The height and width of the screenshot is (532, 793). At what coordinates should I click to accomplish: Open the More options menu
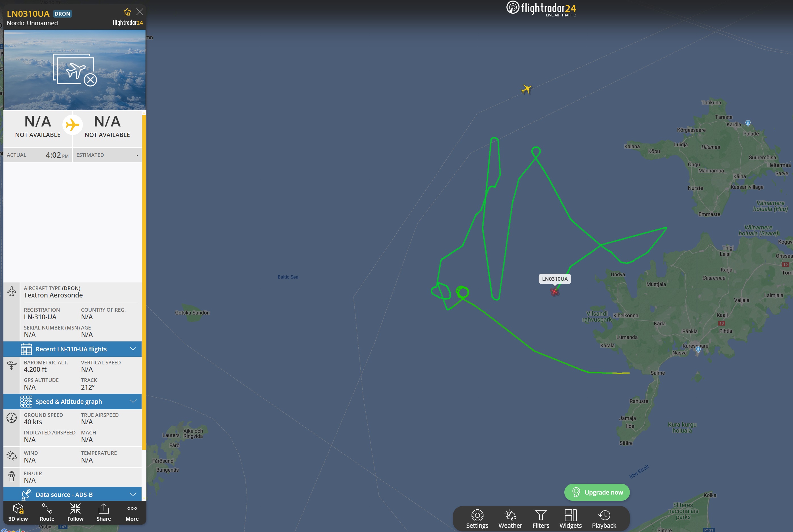tap(132, 512)
